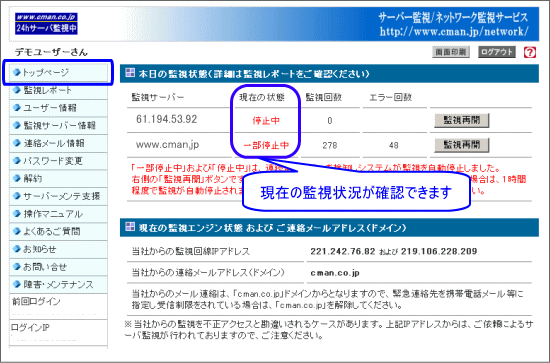Screen dimensions: 550x363
Task: Select the server address 61.194.53.92
Action: pos(167,119)
